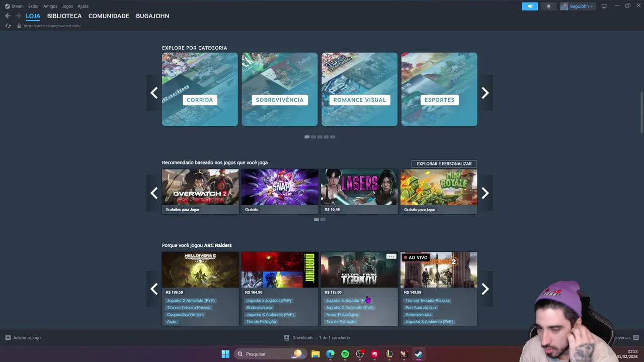Select the last category carousel page dot
644x362 pixels.
pyautogui.click(x=333, y=137)
